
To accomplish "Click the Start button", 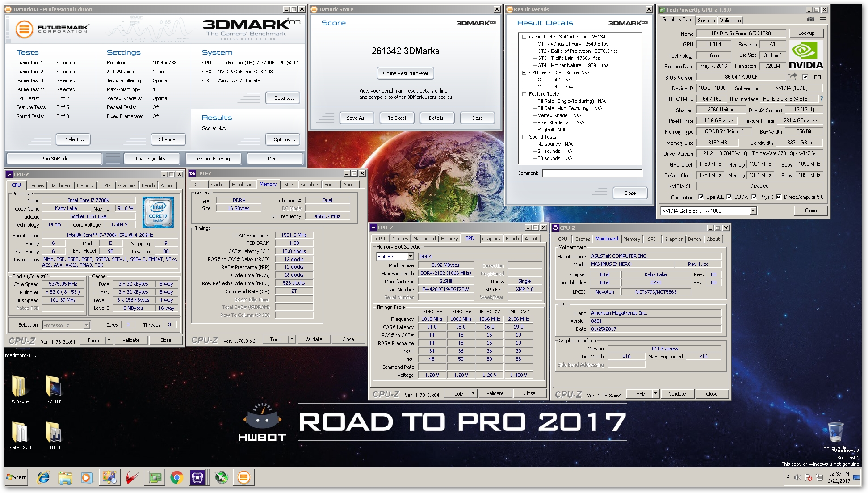I will [16, 477].
